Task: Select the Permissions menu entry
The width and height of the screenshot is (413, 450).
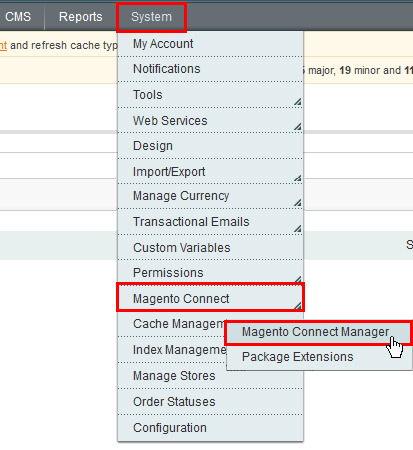Action: click(210, 272)
